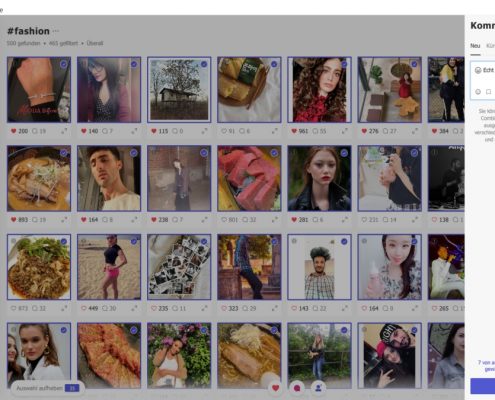Select the second tab beside 'Neu'
This screenshot has width=495, height=400.
point(490,46)
